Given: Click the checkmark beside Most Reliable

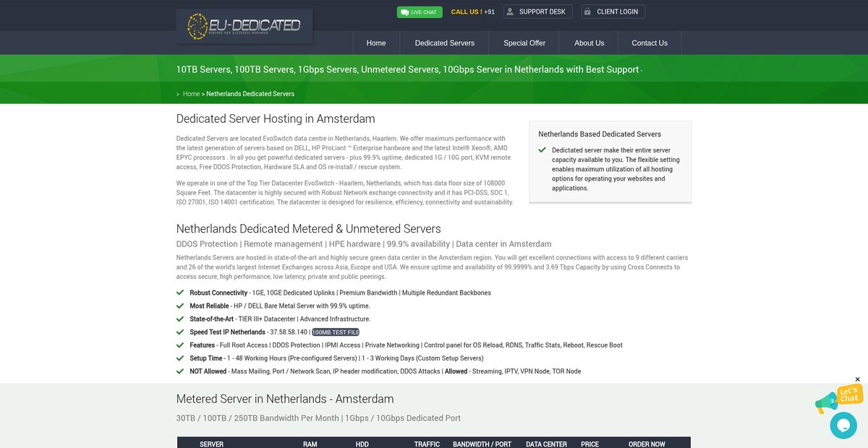Looking at the screenshot, I should tap(180, 306).
